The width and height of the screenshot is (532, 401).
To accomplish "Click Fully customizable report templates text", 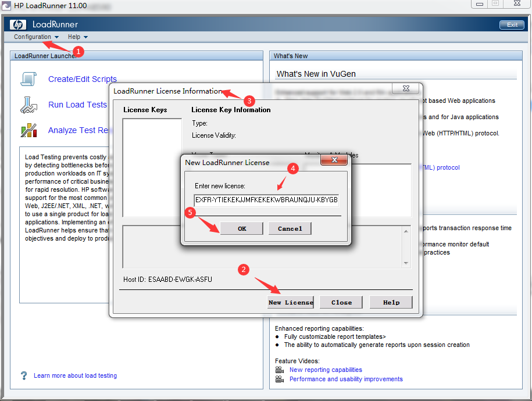I will click(335, 336).
